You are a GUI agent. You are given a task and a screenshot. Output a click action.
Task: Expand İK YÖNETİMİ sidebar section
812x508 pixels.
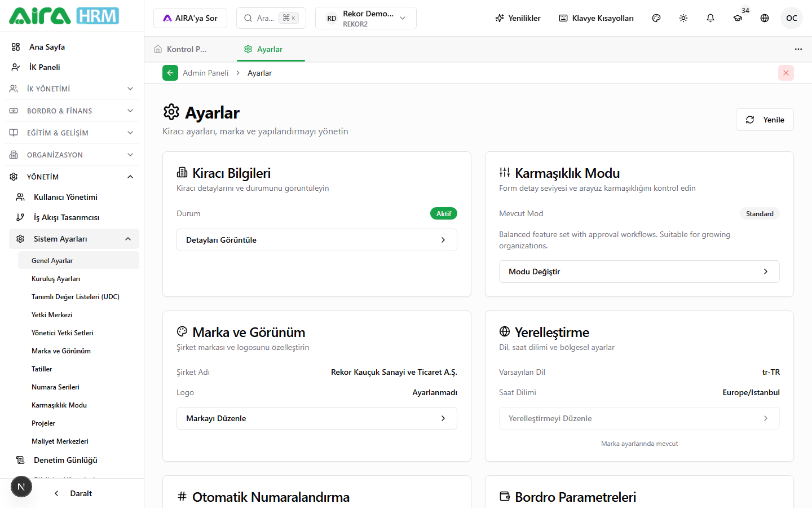tap(72, 89)
